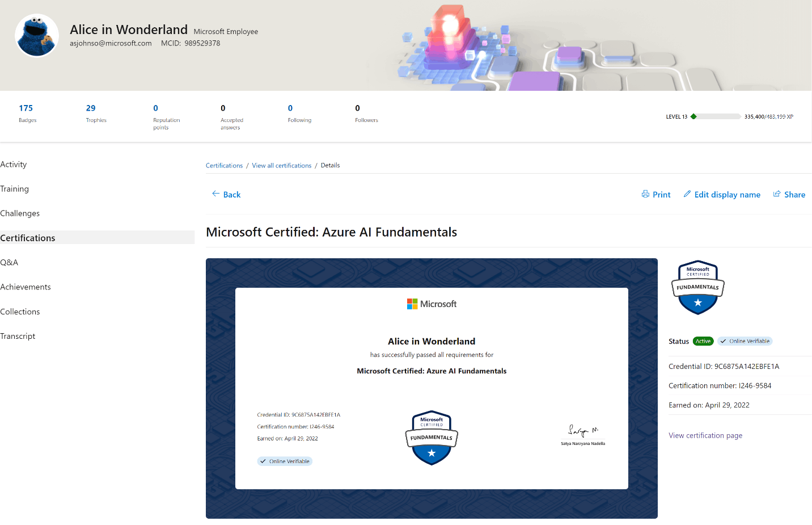Viewport: 812px width, 525px height.
Task: Click the Azure AI Fundamentals page heading
Action: click(x=331, y=232)
